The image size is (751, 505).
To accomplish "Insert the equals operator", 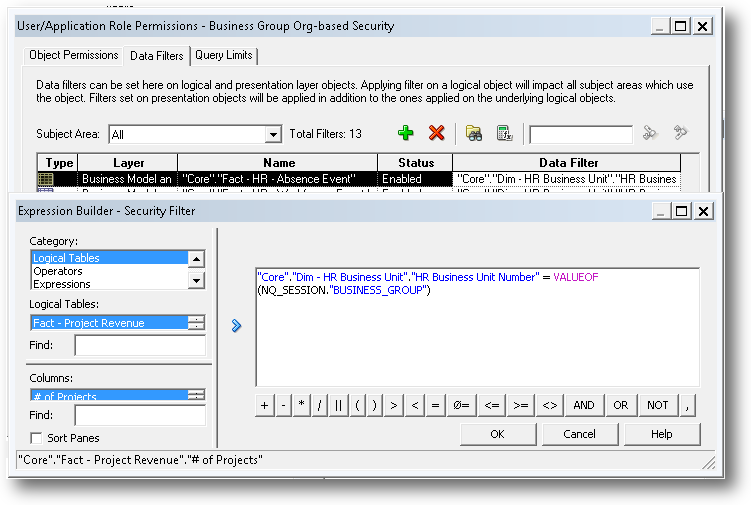I will [435, 405].
